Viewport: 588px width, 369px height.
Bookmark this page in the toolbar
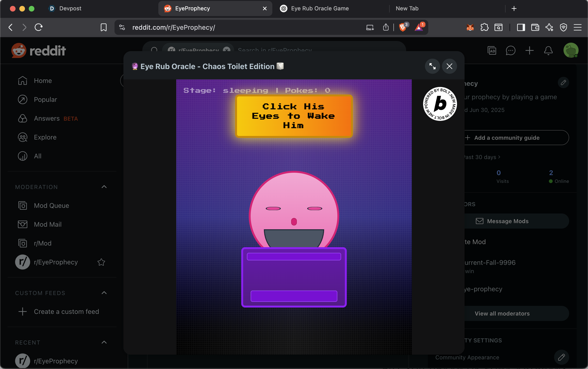point(103,27)
